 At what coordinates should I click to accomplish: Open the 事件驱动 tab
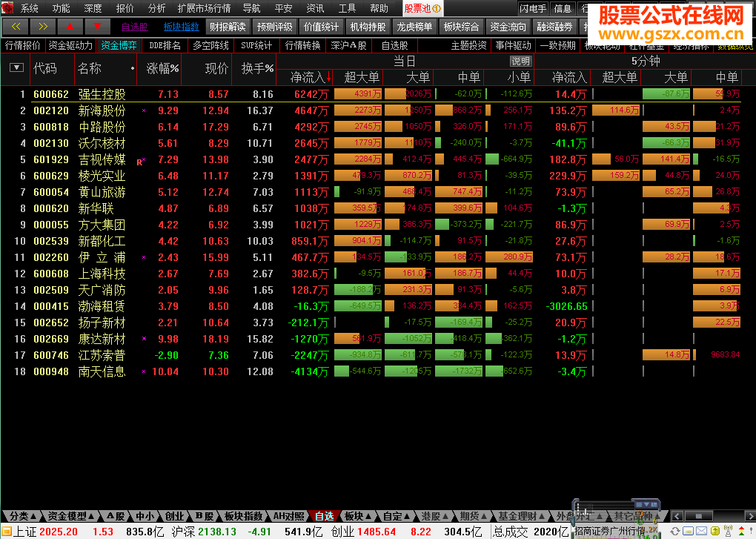click(x=513, y=45)
